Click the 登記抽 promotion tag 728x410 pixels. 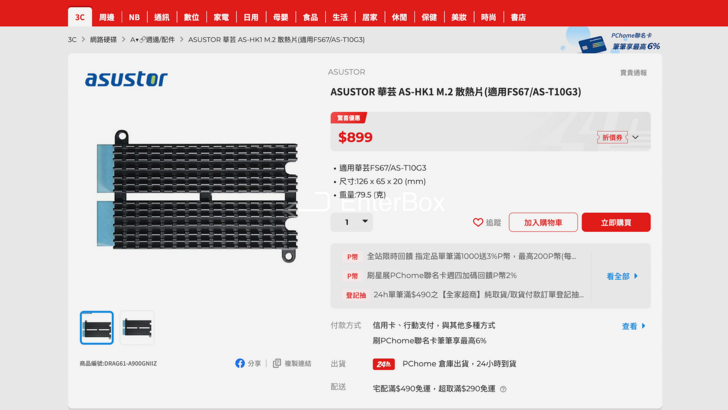(x=356, y=295)
